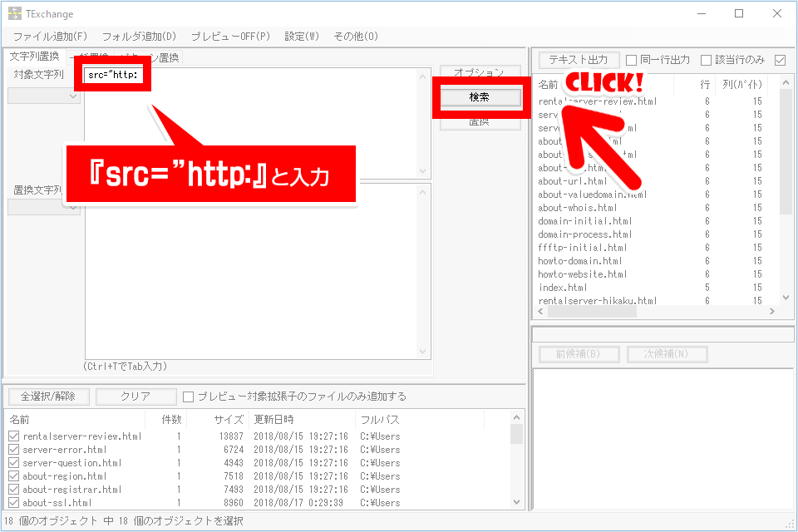Click file list scroll up arrow
Image resolution: width=798 pixels, height=532 pixels.
click(516, 417)
